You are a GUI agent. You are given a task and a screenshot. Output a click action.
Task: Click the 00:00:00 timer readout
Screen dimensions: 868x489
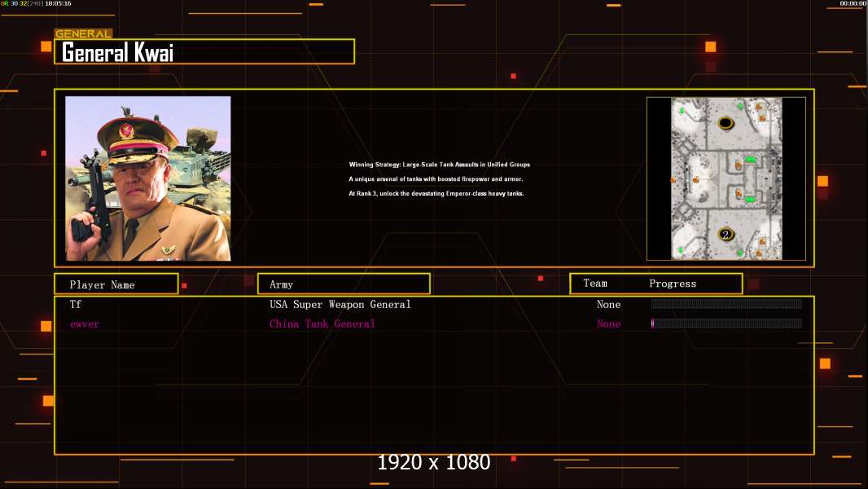(x=853, y=3)
